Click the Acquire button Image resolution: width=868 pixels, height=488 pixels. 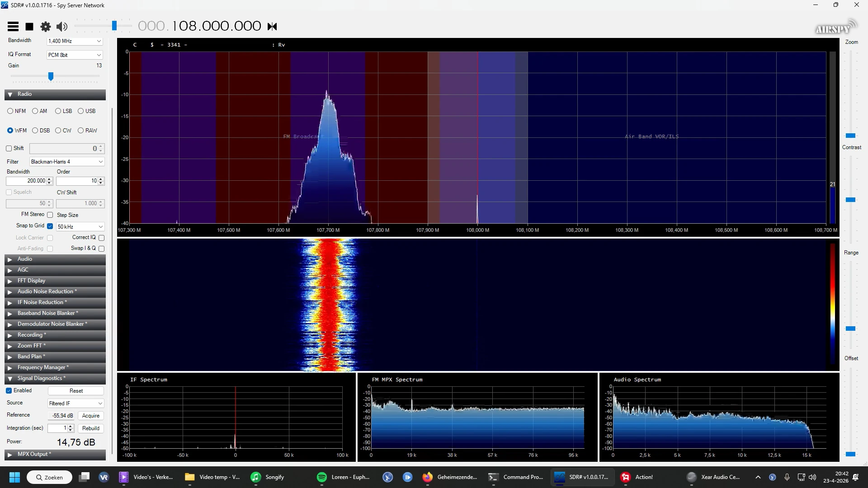pyautogui.click(x=91, y=416)
